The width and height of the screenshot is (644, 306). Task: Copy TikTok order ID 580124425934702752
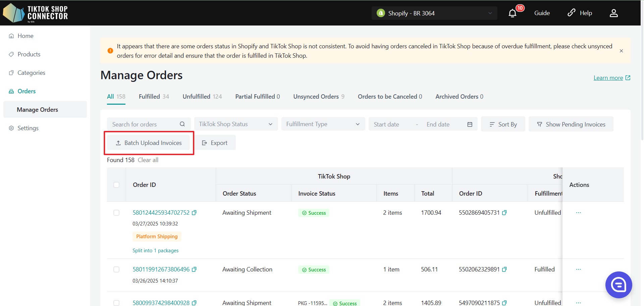click(x=194, y=213)
